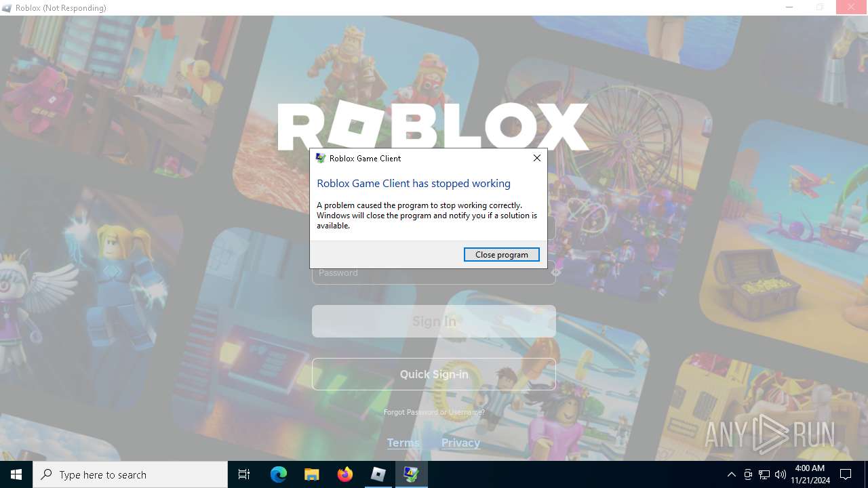Open the Terms link
The image size is (868, 488).
tap(403, 443)
